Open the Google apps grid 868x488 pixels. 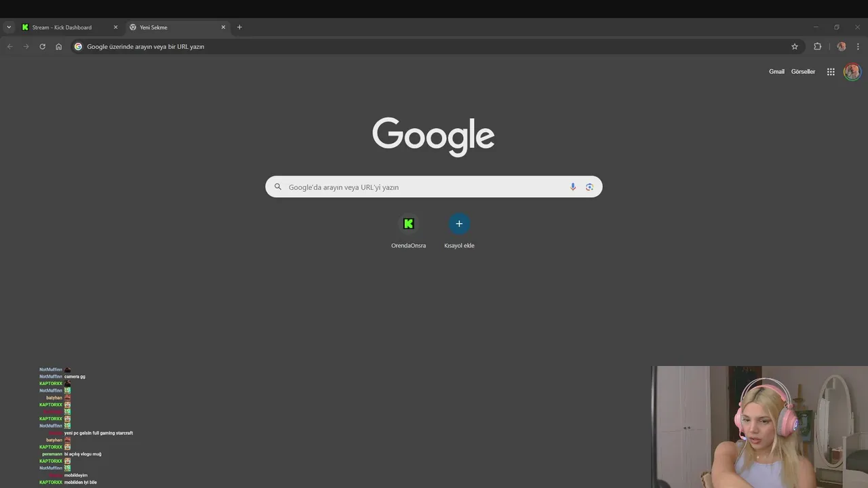831,72
